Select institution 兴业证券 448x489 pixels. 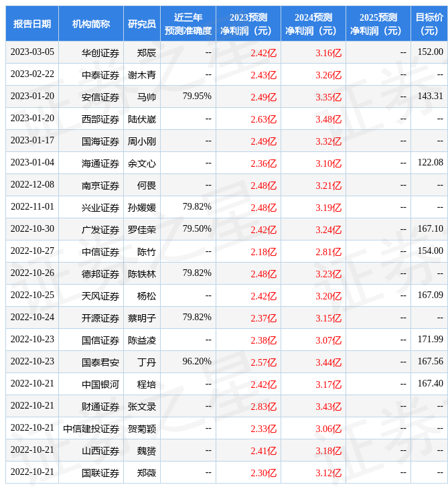pyautogui.click(x=100, y=208)
